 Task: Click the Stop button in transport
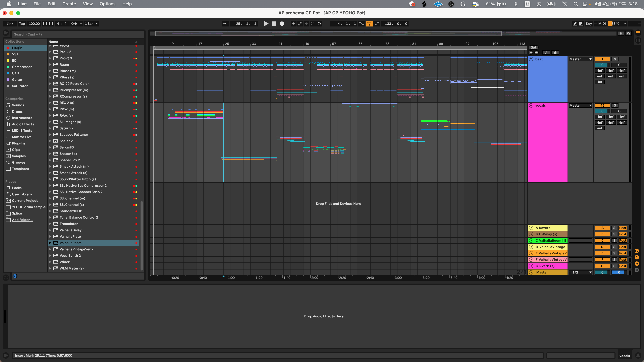tap(274, 24)
